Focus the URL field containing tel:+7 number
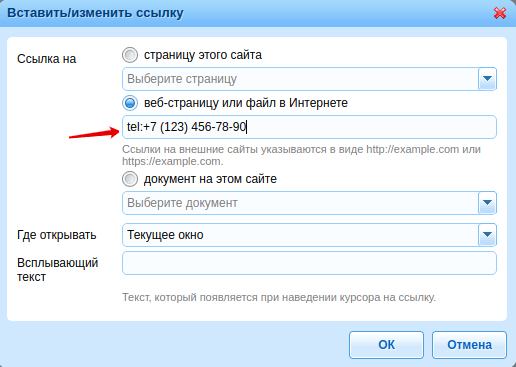The height and width of the screenshot is (367, 516). tap(309, 127)
